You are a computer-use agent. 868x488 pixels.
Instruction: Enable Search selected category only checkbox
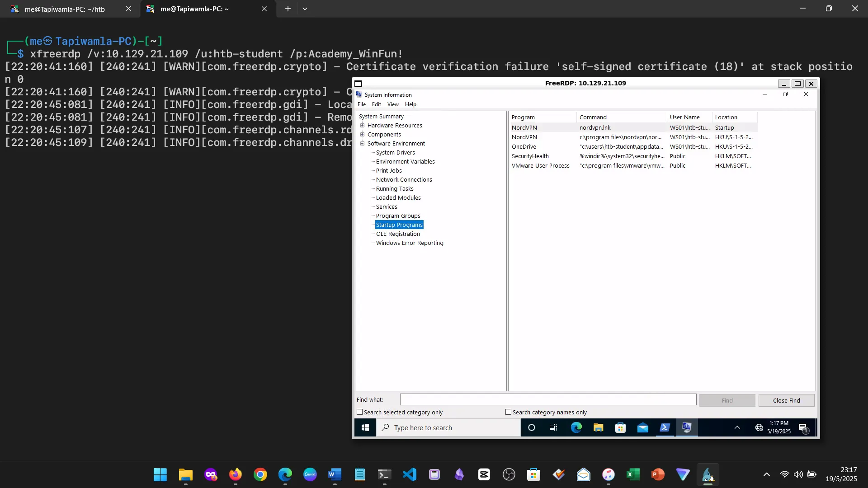360,412
